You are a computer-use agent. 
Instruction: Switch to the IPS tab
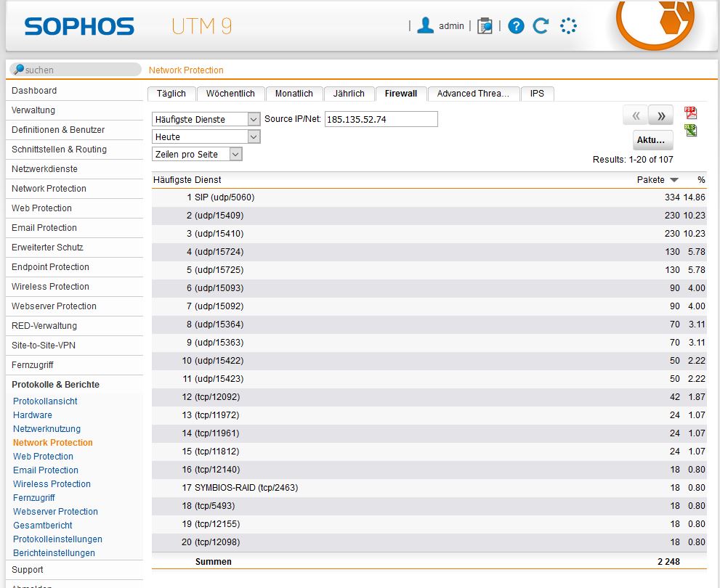pos(537,94)
